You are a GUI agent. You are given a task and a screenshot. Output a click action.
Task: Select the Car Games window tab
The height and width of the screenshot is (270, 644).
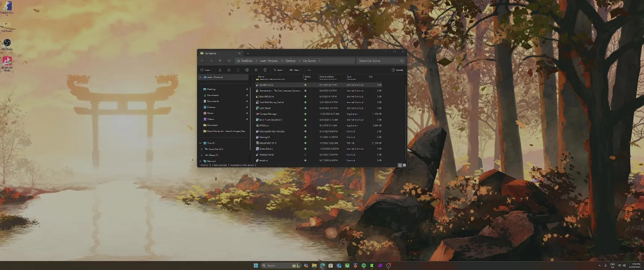point(220,53)
